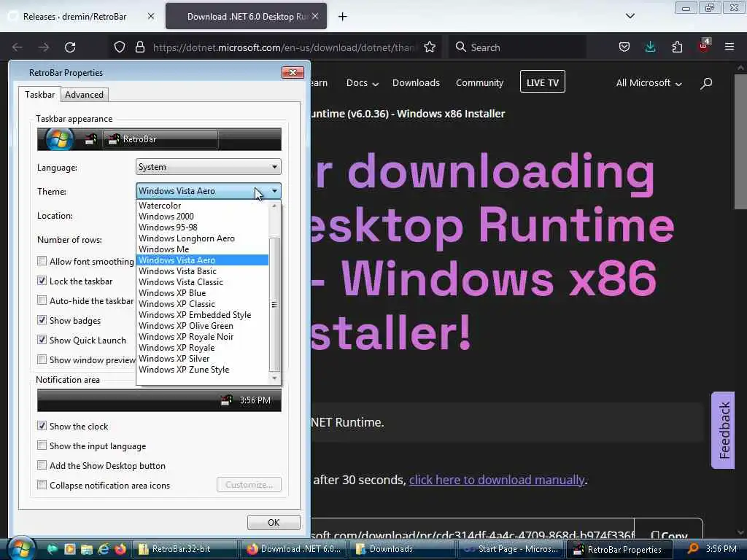Enable Collapse notification area icons
747x560 pixels.
42,485
